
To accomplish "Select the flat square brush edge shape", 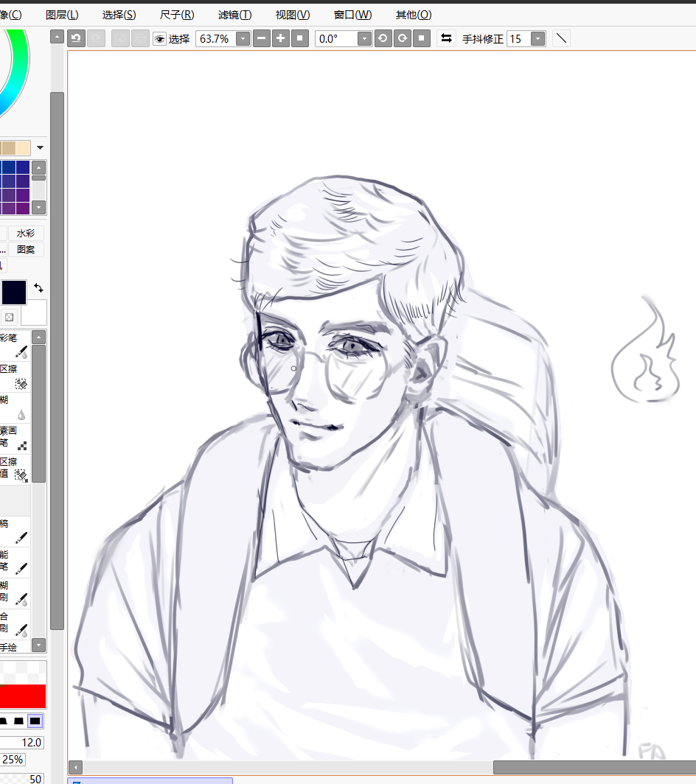I will click(x=35, y=721).
